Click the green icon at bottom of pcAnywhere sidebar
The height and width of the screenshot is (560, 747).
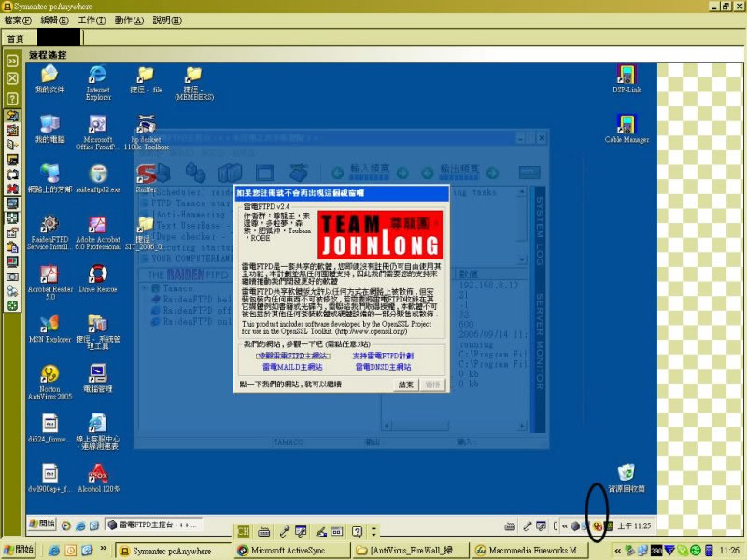(x=12, y=306)
